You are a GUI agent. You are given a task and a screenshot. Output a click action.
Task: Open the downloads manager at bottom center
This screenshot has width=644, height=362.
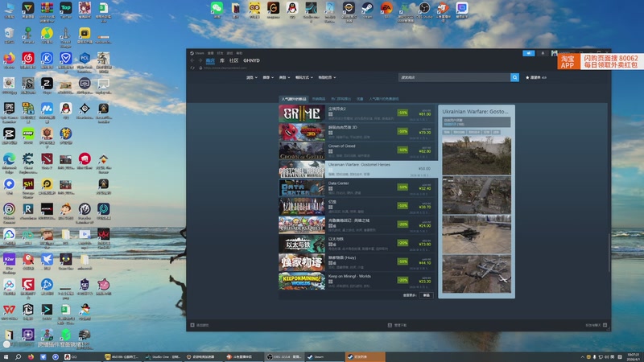[397, 325]
